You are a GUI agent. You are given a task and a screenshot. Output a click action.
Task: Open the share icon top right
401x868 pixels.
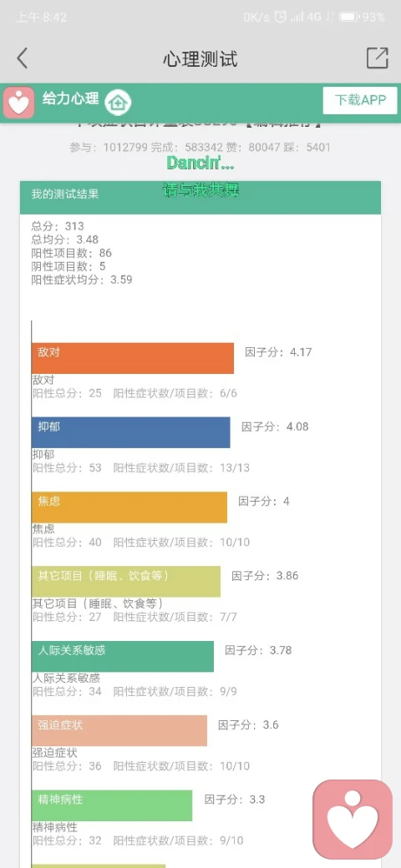[x=377, y=58]
